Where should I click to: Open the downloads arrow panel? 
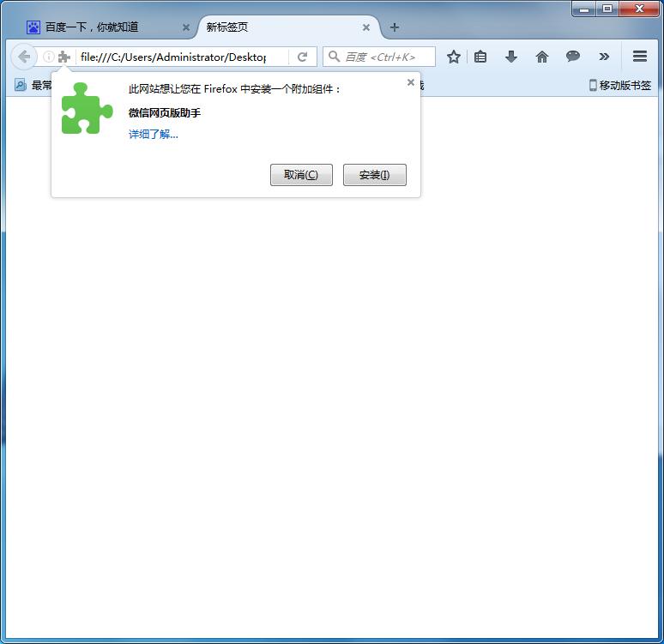511,57
